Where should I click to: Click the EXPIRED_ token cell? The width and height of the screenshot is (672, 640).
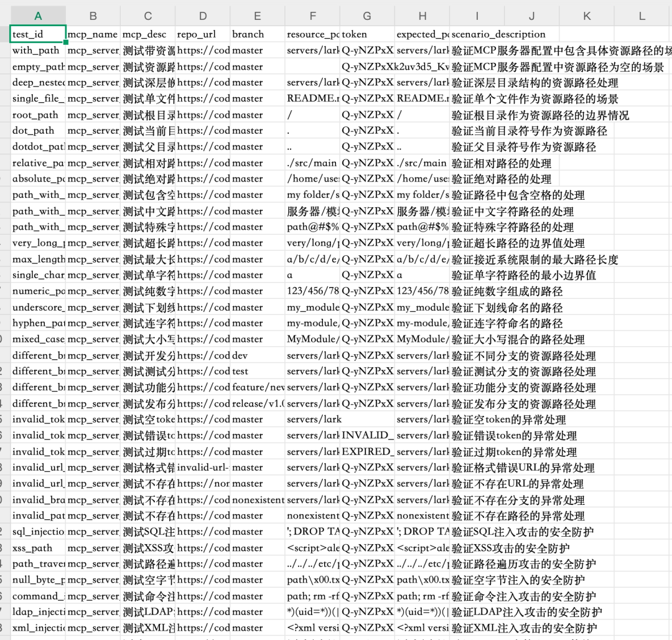(367, 451)
